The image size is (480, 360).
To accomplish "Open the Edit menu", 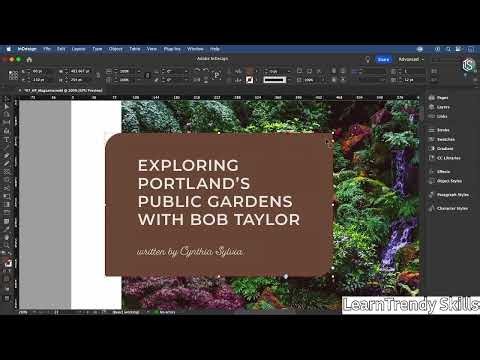I will point(61,49).
